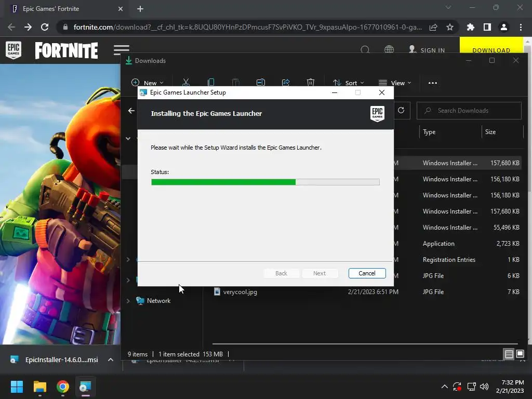Viewport: 532px width, 399px height.
Task: Click the Search Downloads field
Action: tap(469, 111)
